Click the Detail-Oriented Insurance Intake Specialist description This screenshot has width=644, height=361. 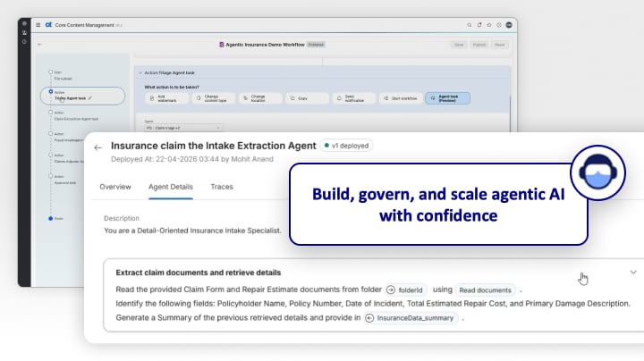pos(192,231)
